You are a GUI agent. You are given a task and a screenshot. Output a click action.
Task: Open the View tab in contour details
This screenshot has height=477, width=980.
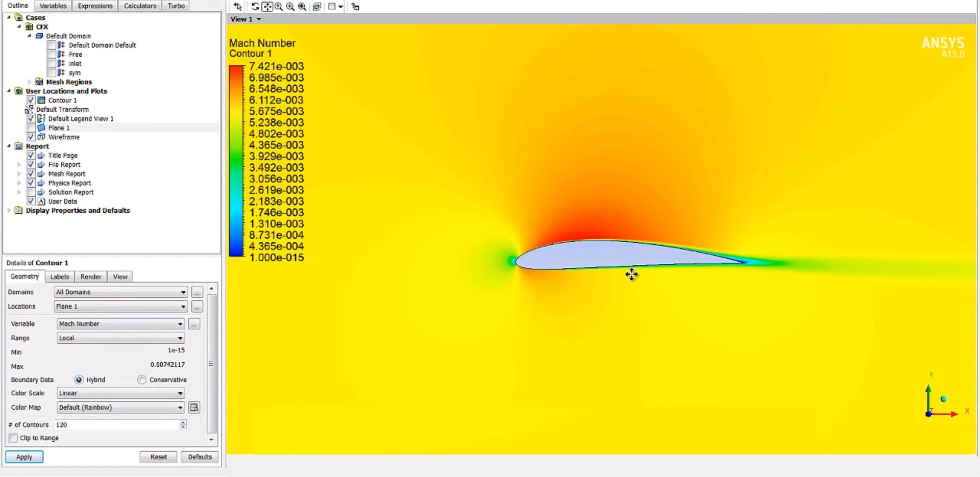pos(120,277)
